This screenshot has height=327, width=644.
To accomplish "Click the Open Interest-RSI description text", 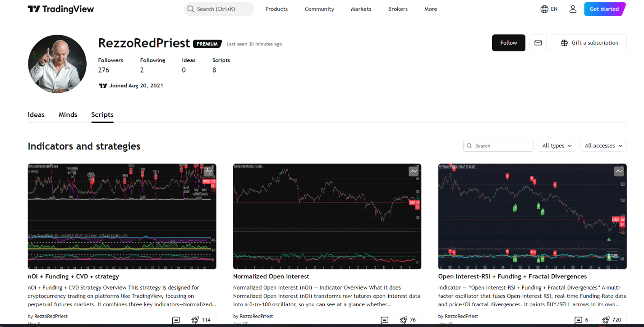I will (532, 296).
